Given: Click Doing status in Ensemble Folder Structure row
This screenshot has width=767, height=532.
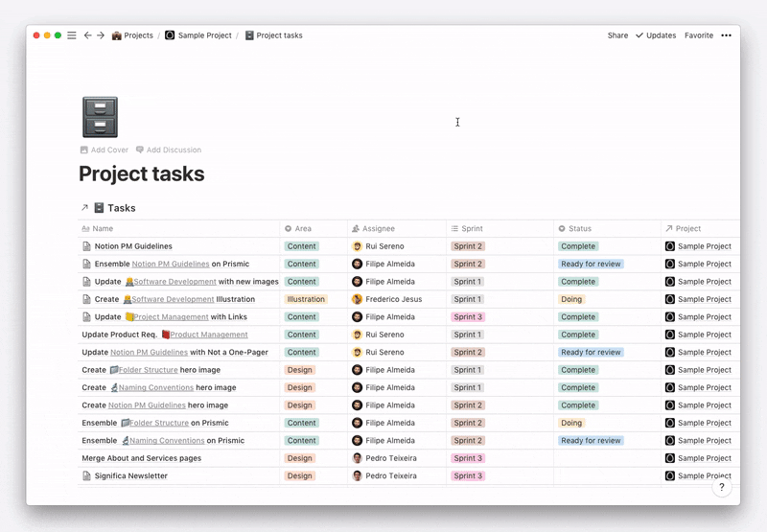Looking at the screenshot, I should click(571, 423).
